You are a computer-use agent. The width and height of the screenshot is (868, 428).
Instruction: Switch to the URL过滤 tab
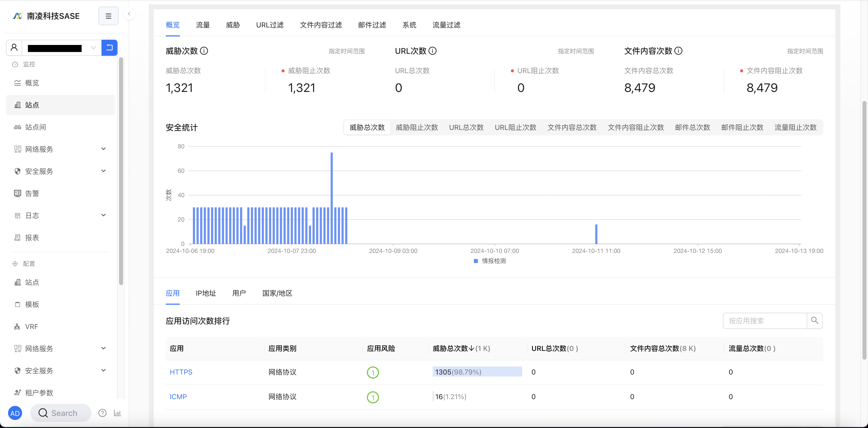pyautogui.click(x=269, y=25)
